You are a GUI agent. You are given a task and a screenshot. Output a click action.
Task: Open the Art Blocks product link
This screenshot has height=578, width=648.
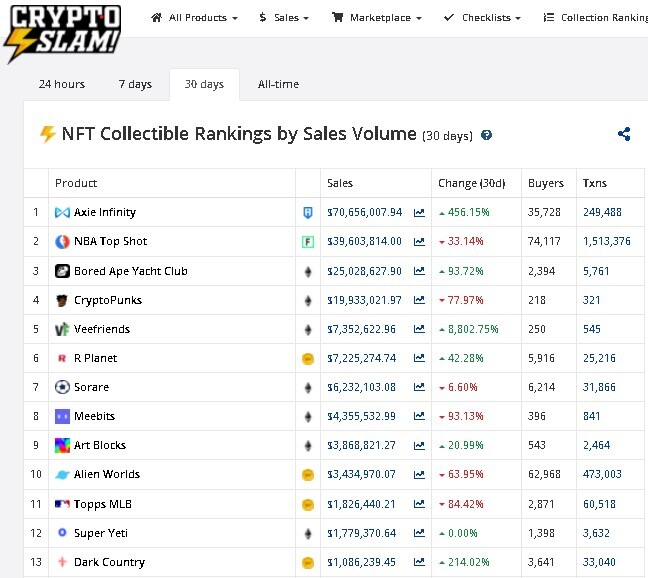[x=100, y=445]
